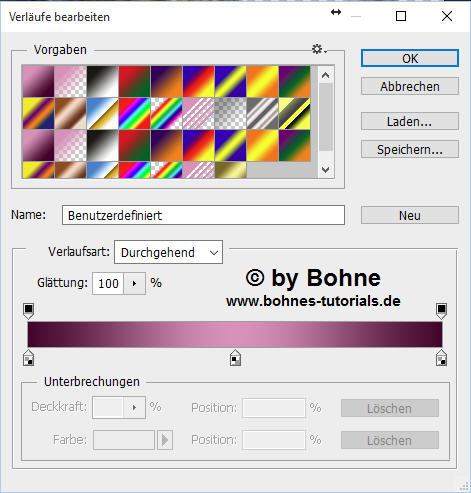The image size is (471, 493).
Task: Confirm with the OK button
Action: (x=410, y=58)
